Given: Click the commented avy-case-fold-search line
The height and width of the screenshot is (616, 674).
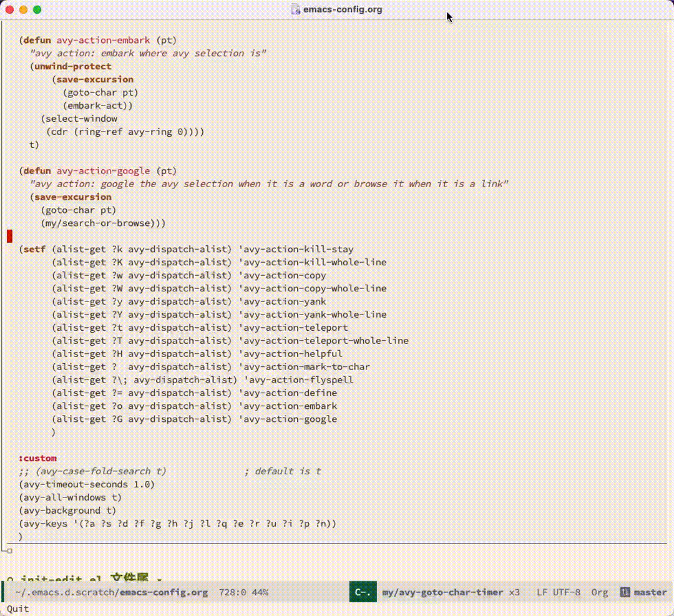Looking at the screenshot, I should pos(92,472).
